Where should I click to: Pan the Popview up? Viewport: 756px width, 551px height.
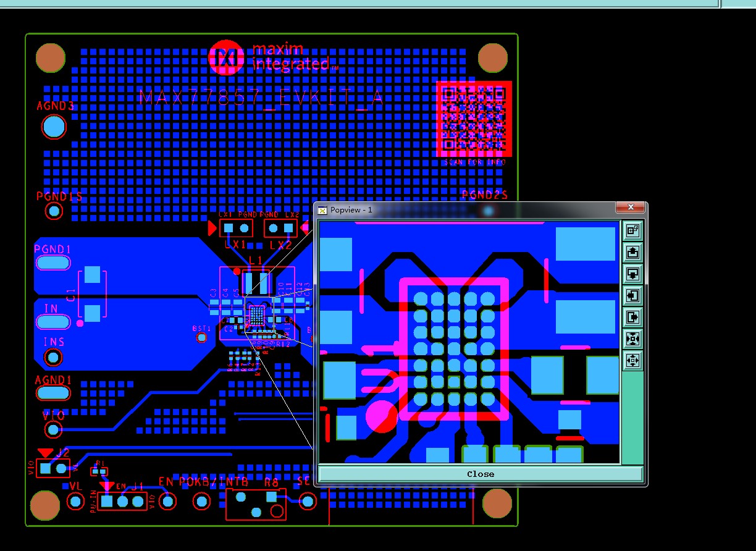(632, 253)
